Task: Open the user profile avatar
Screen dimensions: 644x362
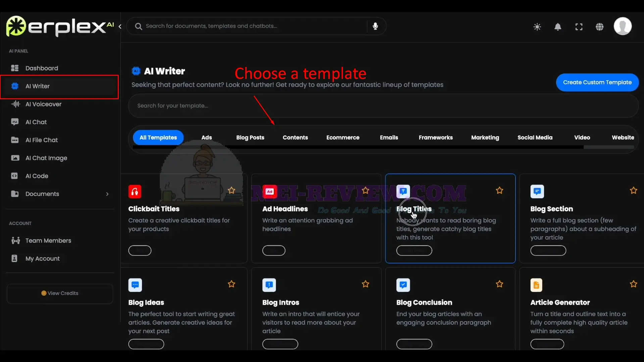Action: click(x=623, y=26)
